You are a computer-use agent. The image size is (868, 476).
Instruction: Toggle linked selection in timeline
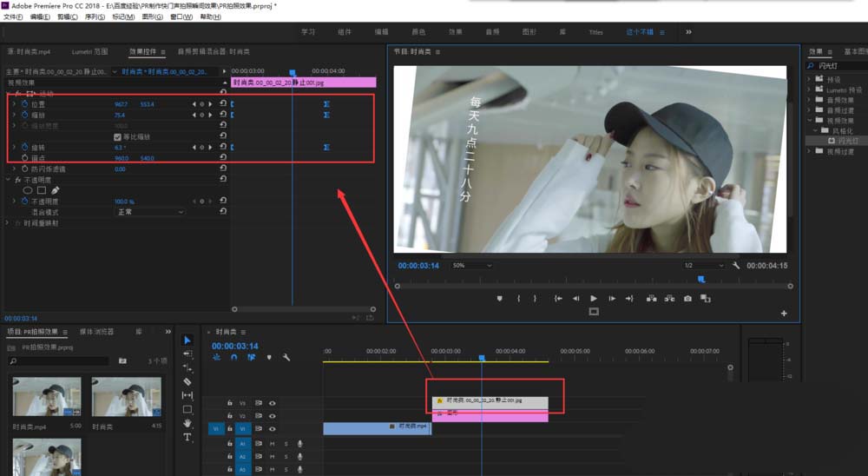coord(252,357)
